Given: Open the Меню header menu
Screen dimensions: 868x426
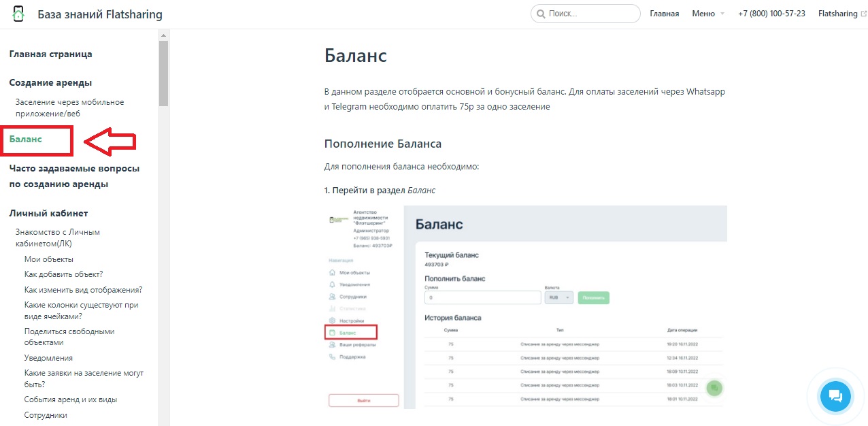Looking at the screenshot, I should click(x=703, y=14).
